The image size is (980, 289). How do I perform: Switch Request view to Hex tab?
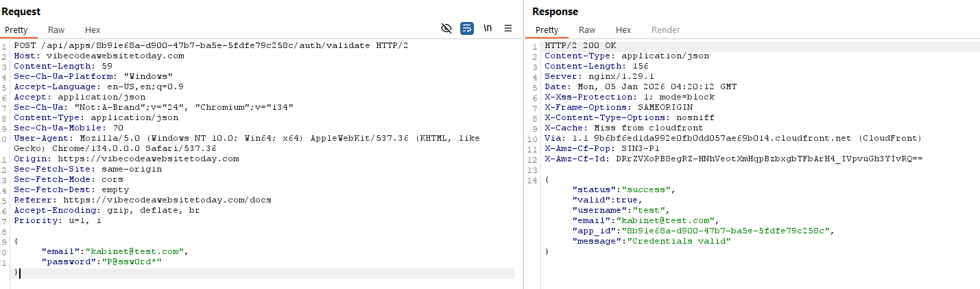click(93, 30)
